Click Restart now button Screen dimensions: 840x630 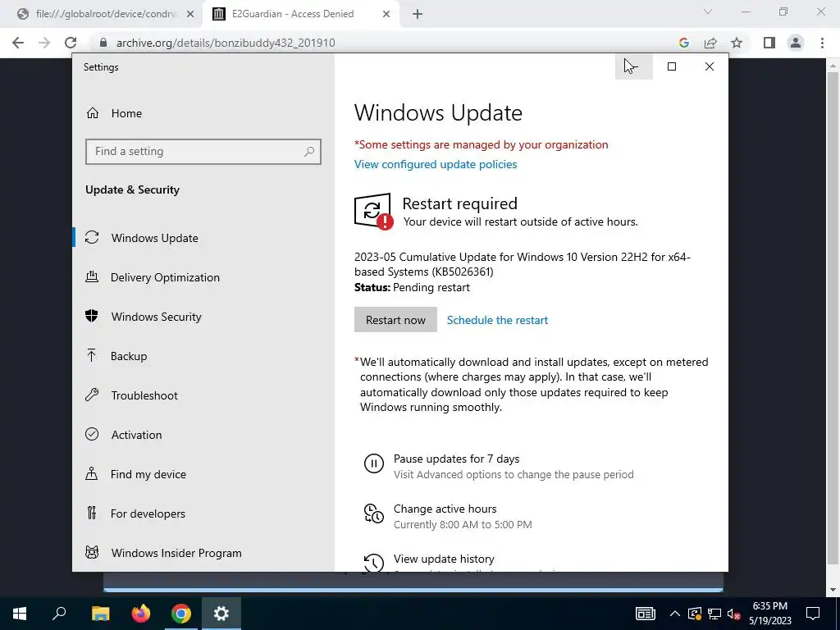pos(395,320)
